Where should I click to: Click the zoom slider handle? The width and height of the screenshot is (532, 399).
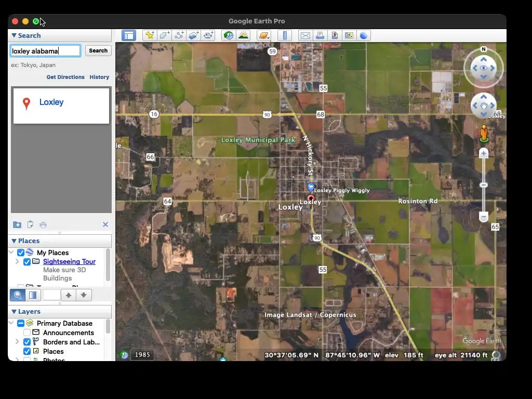click(484, 185)
